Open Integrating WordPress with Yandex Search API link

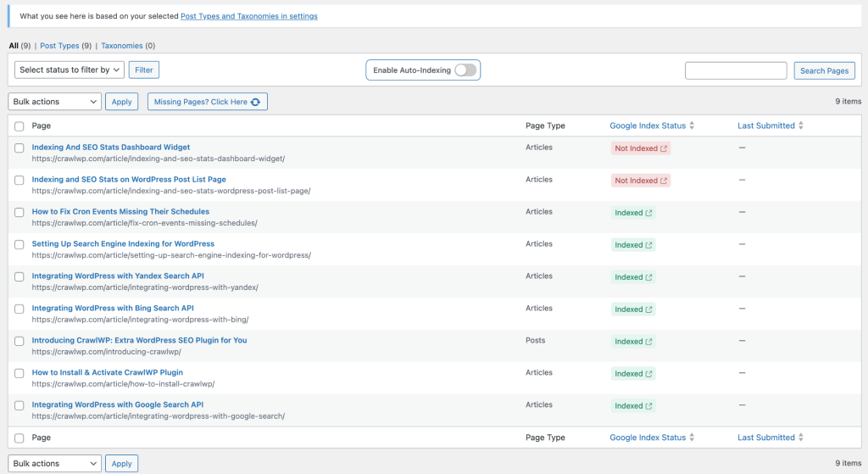click(x=118, y=276)
